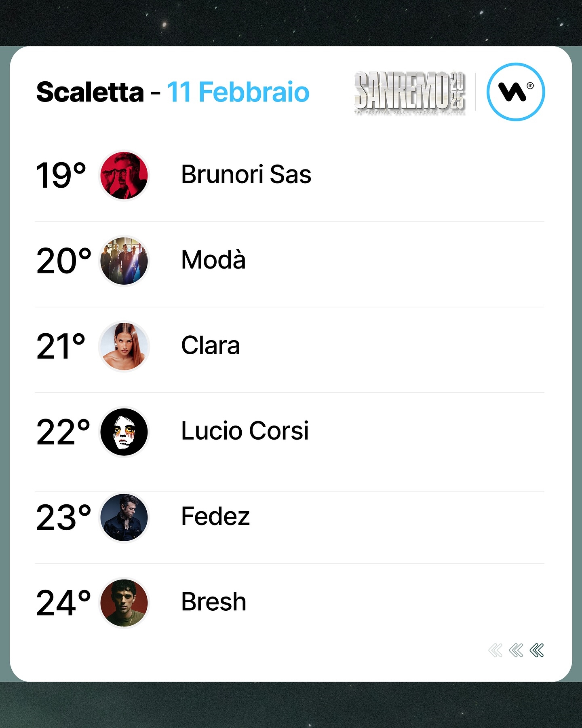Tap Bresh's circular portrait
This screenshot has height=728, width=582.
124,603
